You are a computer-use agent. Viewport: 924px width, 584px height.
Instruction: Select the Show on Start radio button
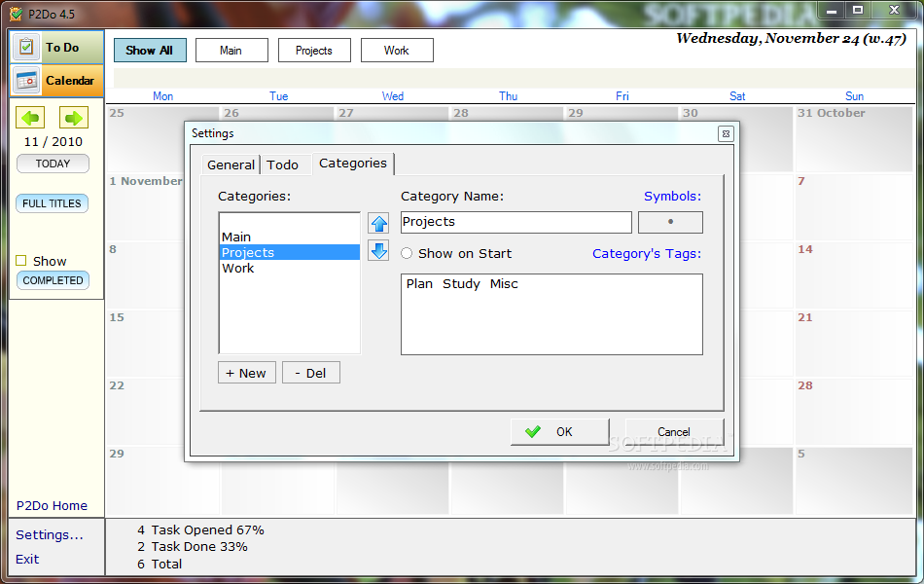pyautogui.click(x=407, y=253)
